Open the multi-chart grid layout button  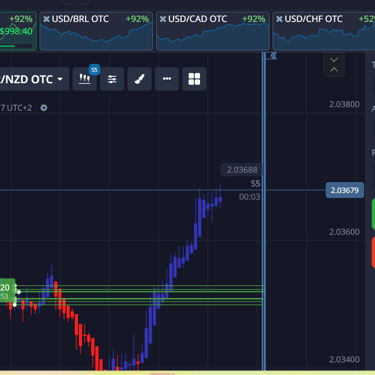coord(194,79)
